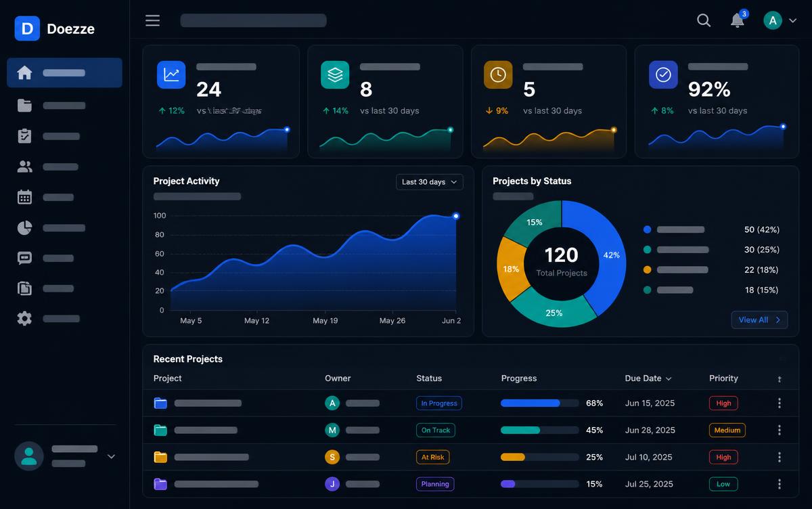The height and width of the screenshot is (509, 812).
Task: Open the folder icon in sidebar
Action: pyautogui.click(x=24, y=105)
